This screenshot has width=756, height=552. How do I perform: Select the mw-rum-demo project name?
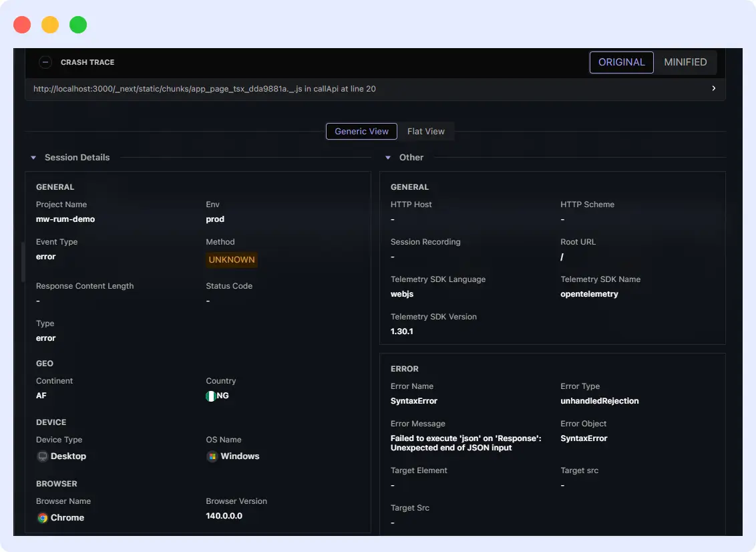[x=65, y=219]
